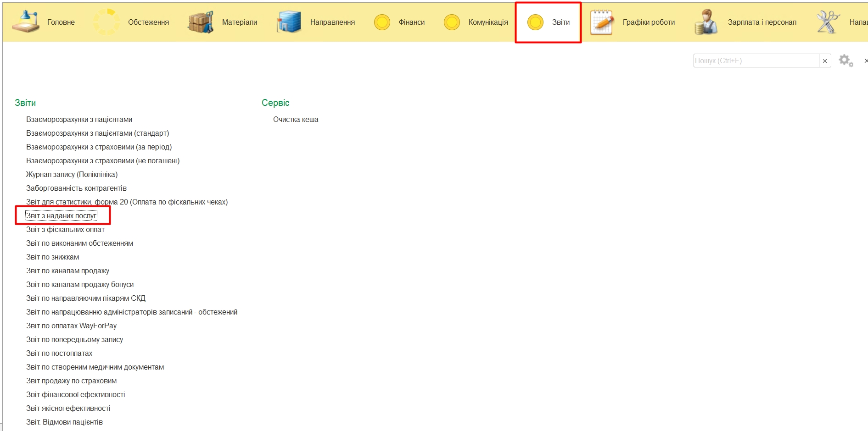Viewport: 868px width, 431px height.
Task: Open the gear settings menu near search
Action: point(846,61)
